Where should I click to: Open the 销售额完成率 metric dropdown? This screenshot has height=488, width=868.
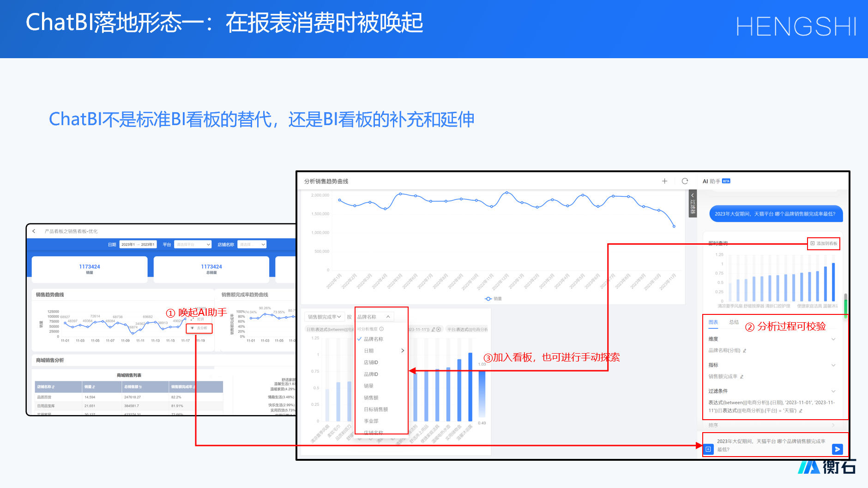click(324, 317)
